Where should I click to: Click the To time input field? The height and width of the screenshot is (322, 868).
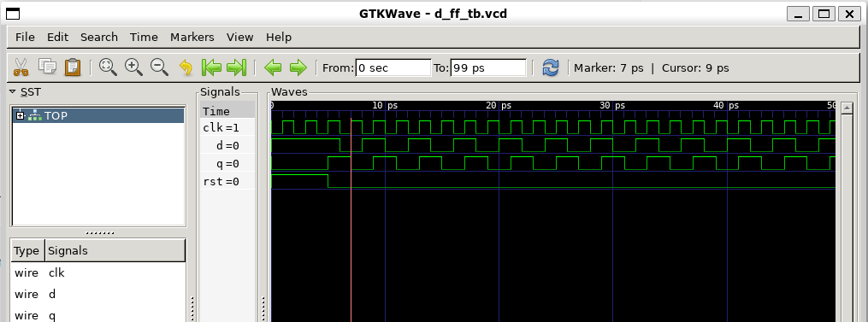pos(488,67)
